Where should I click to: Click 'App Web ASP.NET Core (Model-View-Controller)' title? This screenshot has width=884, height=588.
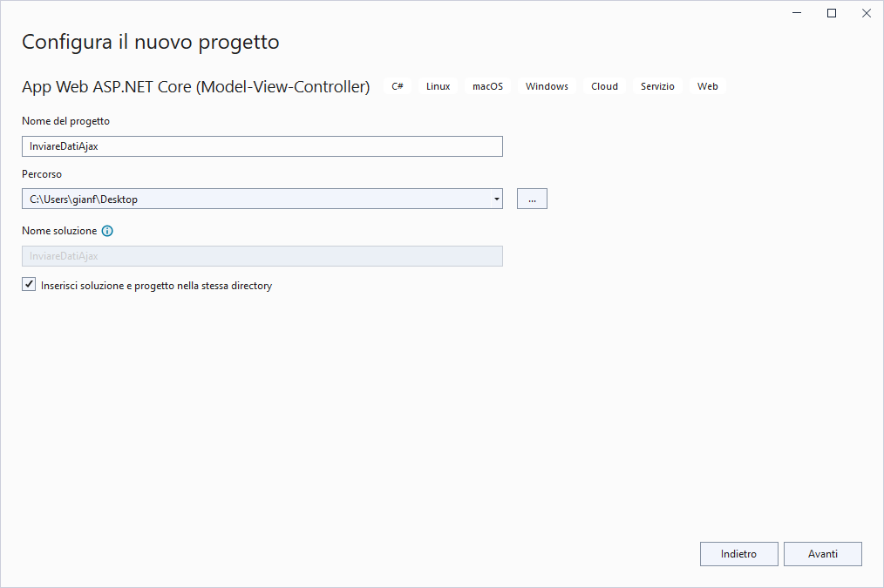tap(195, 87)
